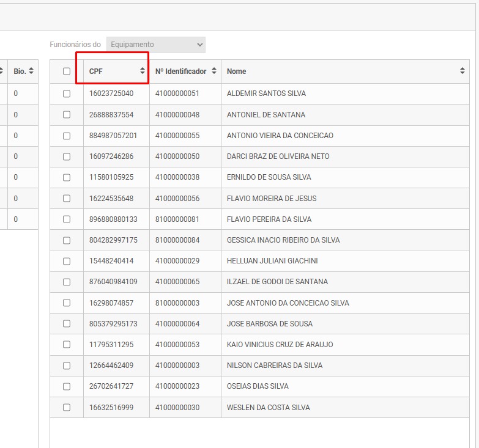Image resolution: width=479 pixels, height=448 pixels.
Task: Sort by Bio. column arrows
Action: 31,72
